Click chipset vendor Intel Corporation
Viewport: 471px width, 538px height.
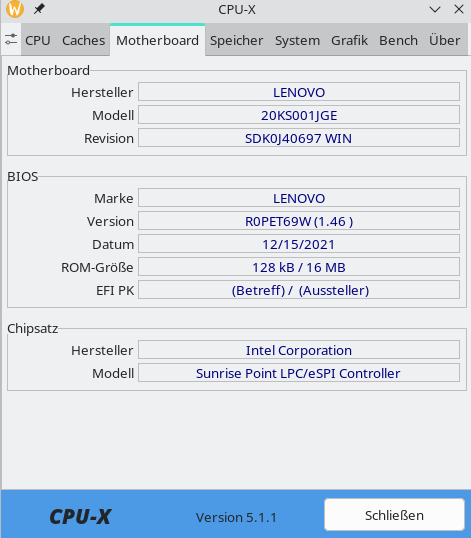(299, 350)
